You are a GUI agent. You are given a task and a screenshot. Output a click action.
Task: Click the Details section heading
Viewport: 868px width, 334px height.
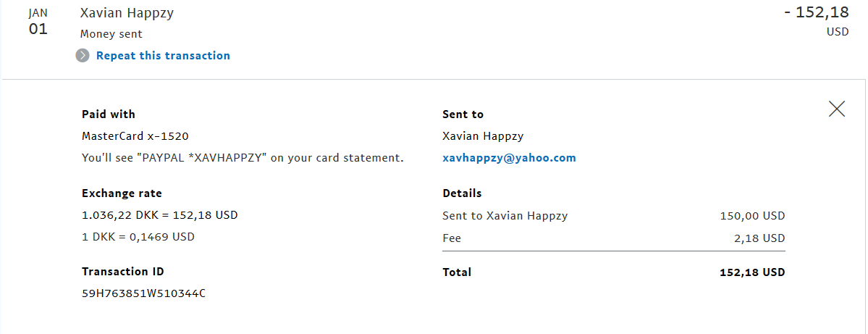coord(462,193)
